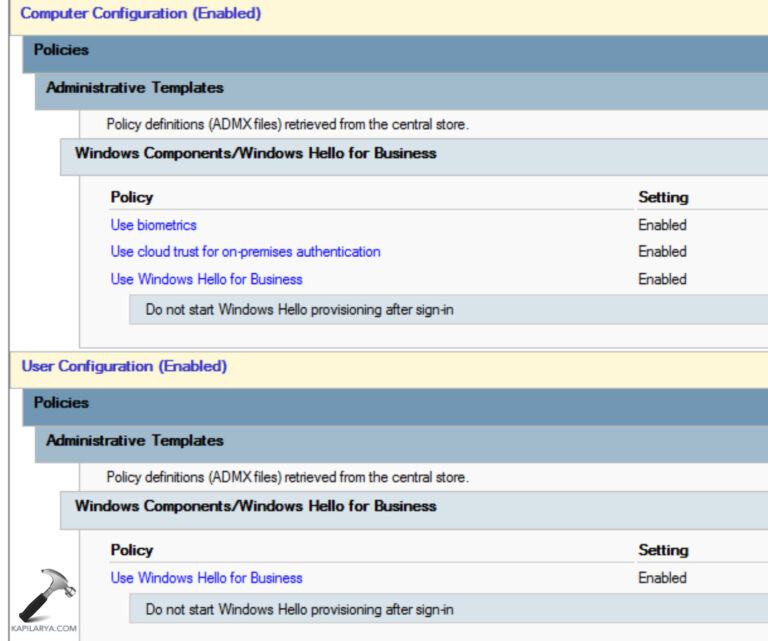
Task: Select Do not start provisioning row in Computer Configuration
Action: point(449,309)
